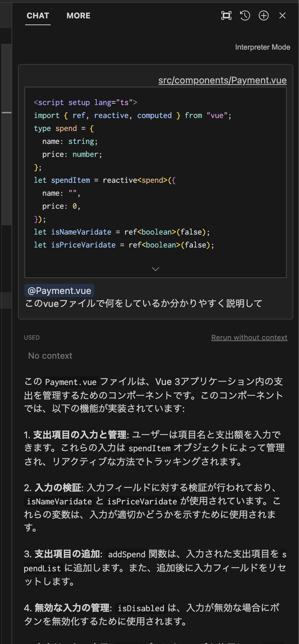This screenshot has height=644, width=299.
Task: Click Rerun without context link
Action: click(249, 337)
